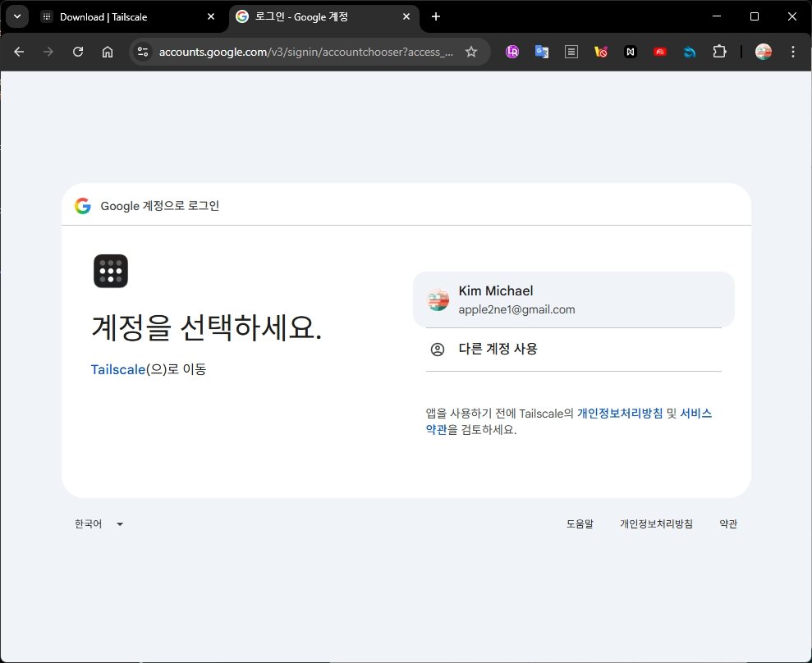The image size is (812, 663).
Task: Click the disabled forward navigation arrow
Action: [x=48, y=52]
